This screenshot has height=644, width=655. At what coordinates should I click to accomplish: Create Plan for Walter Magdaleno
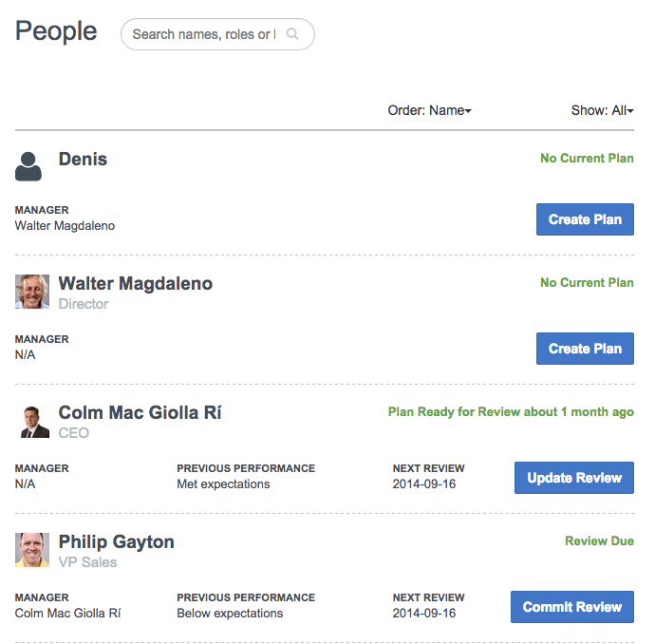585,349
